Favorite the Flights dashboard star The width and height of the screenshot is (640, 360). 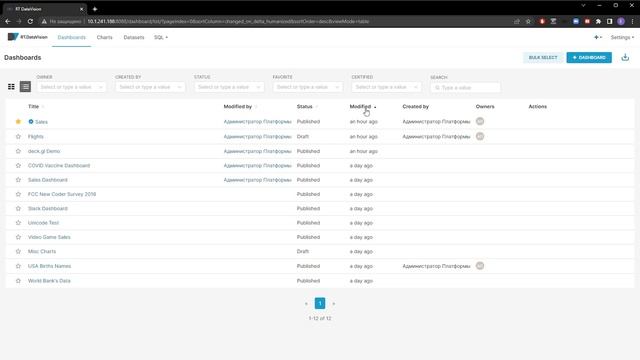click(18, 136)
